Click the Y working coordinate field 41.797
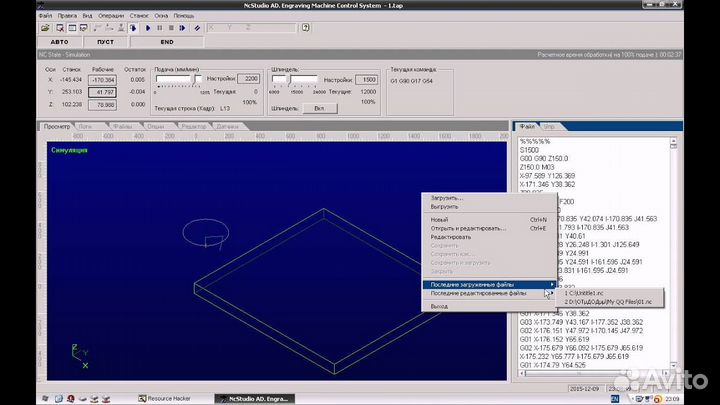The height and width of the screenshot is (405, 720). [102, 91]
